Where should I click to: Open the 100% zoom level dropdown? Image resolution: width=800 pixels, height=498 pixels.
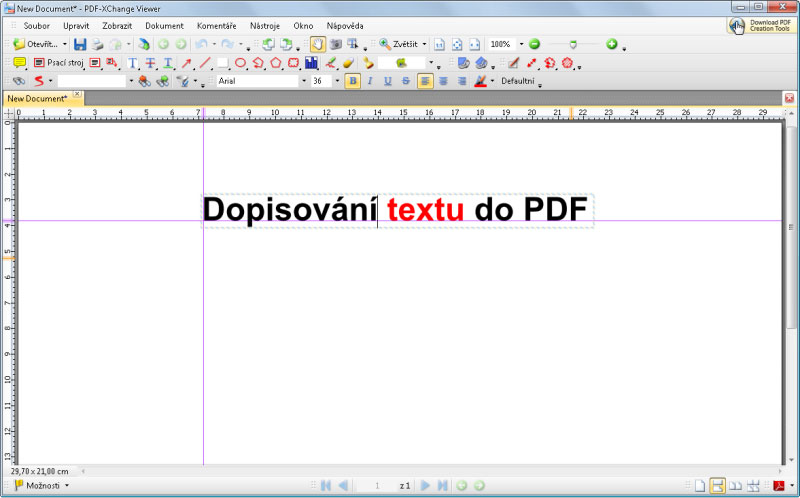click(x=520, y=44)
